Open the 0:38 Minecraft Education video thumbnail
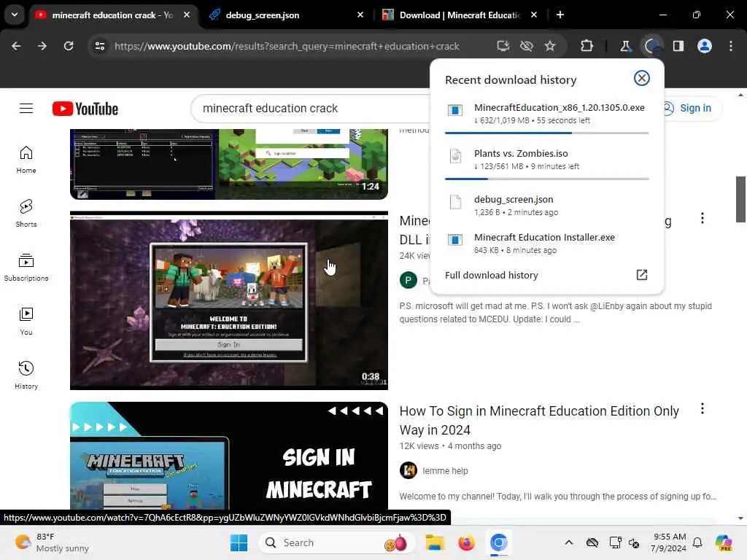 pyautogui.click(x=228, y=301)
